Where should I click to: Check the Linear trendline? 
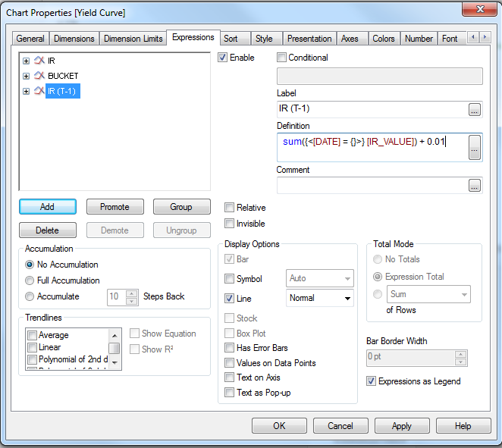pyautogui.click(x=32, y=347)
